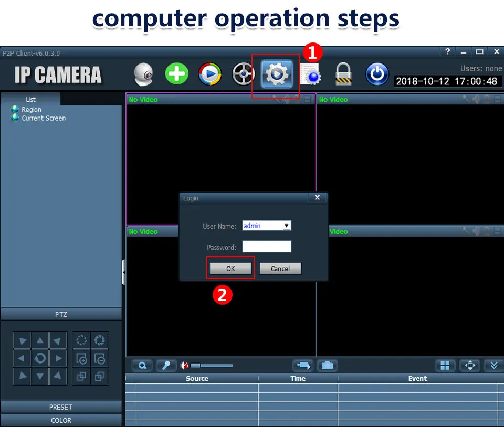Viewport: 504px width, 427px height.
Task: Click the PTZ zoom-out minus icon
Action: click(x=100, y=358)
